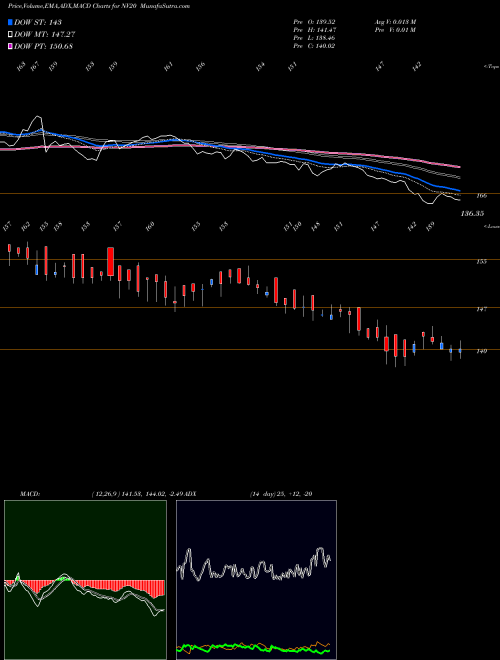Click the 'Pre V: 0.01 M' value

[x=395, y=30]
